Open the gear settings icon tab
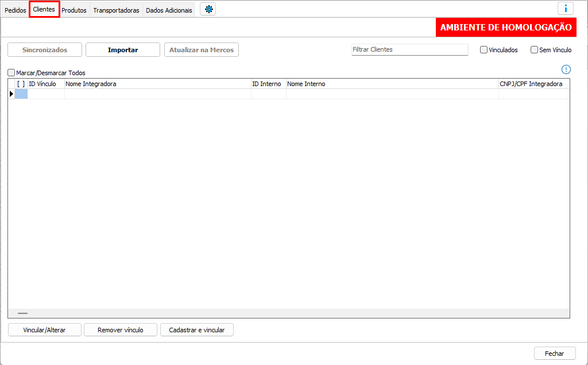 208,9
